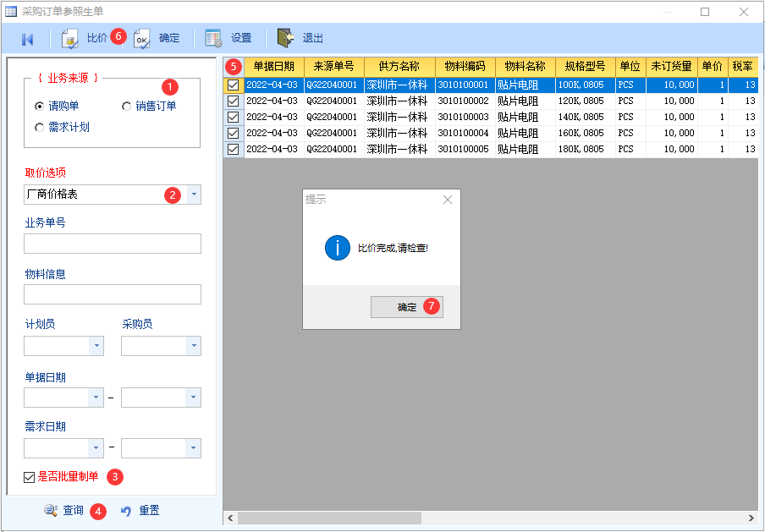Screen dimensions: 765x532
Task: Expand the 采购员 dropdown
Action: coord(194,346)
